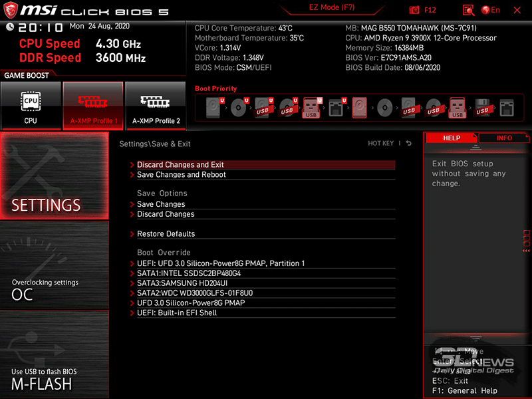Click the Settings\Save & Exit breadcrumb
Image resolution: width=532 pixels, height=399 pixels.
coord(155,144)
